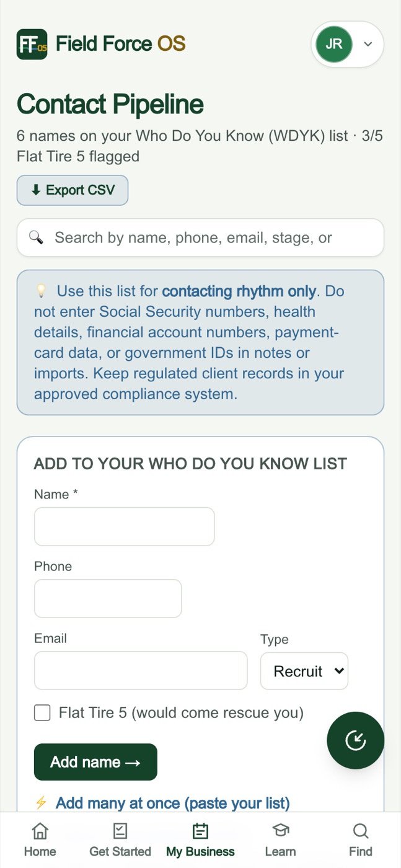Open the Type dropdown showing Recruit
Screen dimensions: 401x868
coord(304,671)
